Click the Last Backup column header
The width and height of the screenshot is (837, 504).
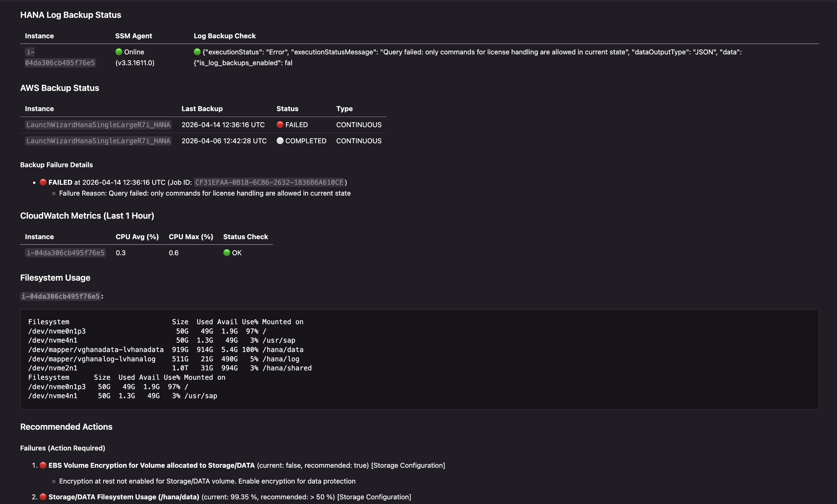tap(202, 109)
